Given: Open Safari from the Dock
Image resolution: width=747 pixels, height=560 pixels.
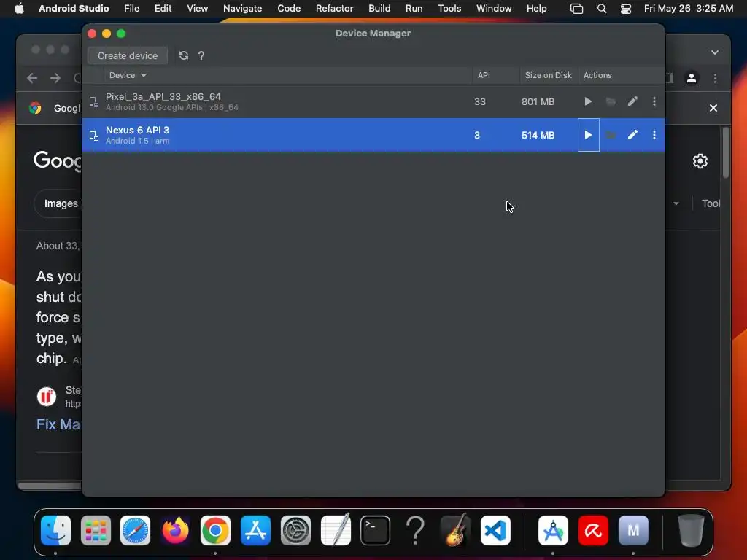Looking at the screenshot, I should click(x=135, y=530).
